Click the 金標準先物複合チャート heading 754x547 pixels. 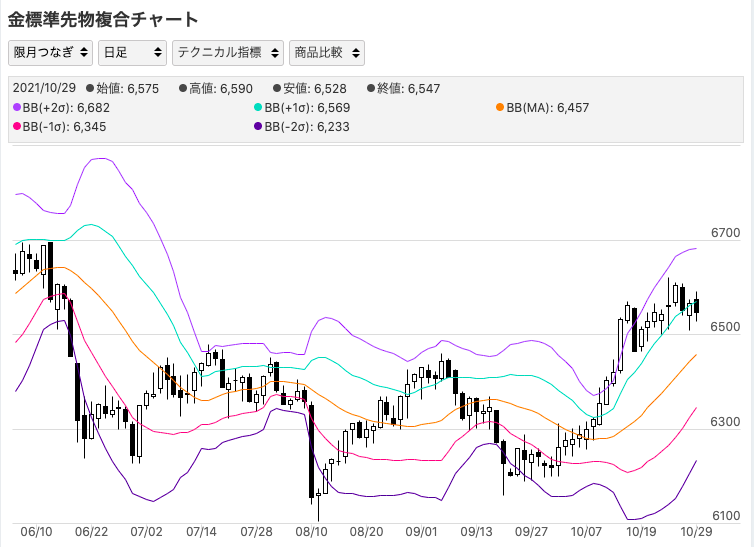[103, 20]
